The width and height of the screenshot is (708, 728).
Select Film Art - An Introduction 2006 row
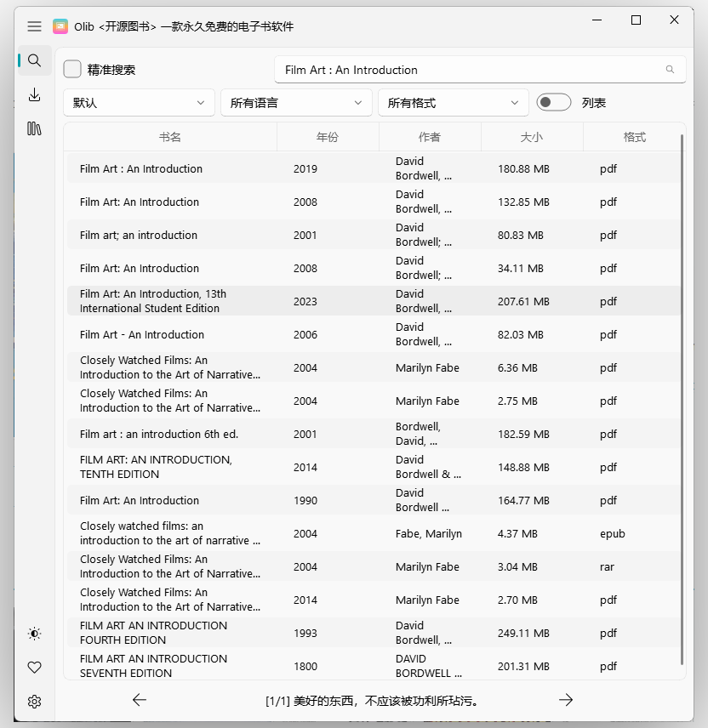[x=374, y=335]
